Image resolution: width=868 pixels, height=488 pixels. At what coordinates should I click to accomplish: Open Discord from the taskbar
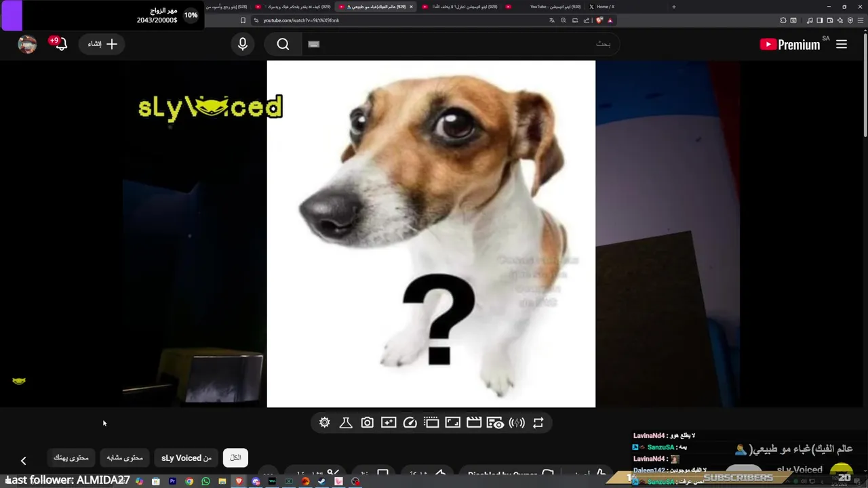coord(256,481)
